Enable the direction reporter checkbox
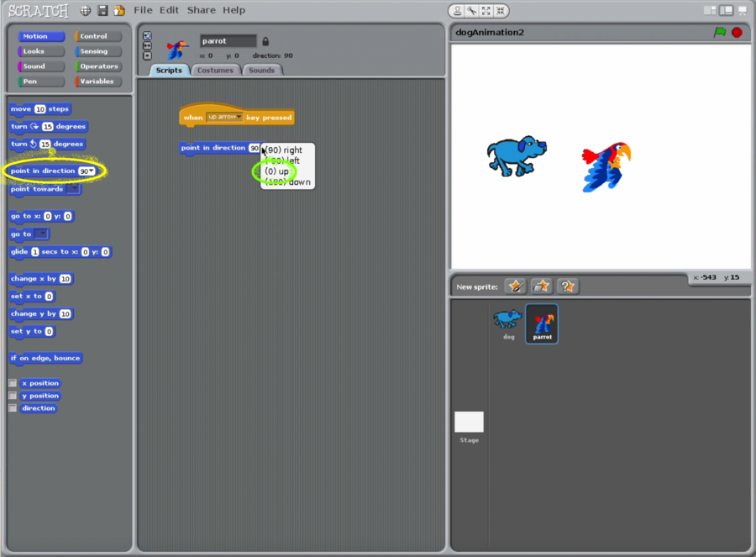Screen dimensions: 756x557 coord(13,408)
